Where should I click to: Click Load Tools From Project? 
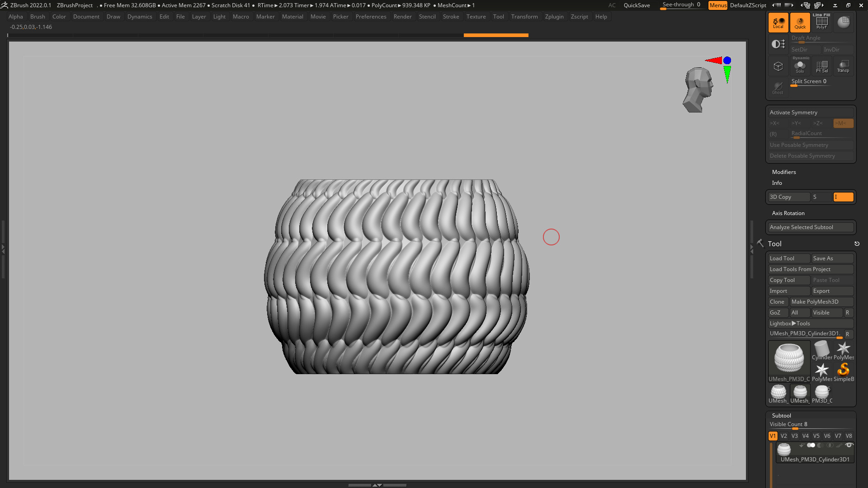point(811,269)
